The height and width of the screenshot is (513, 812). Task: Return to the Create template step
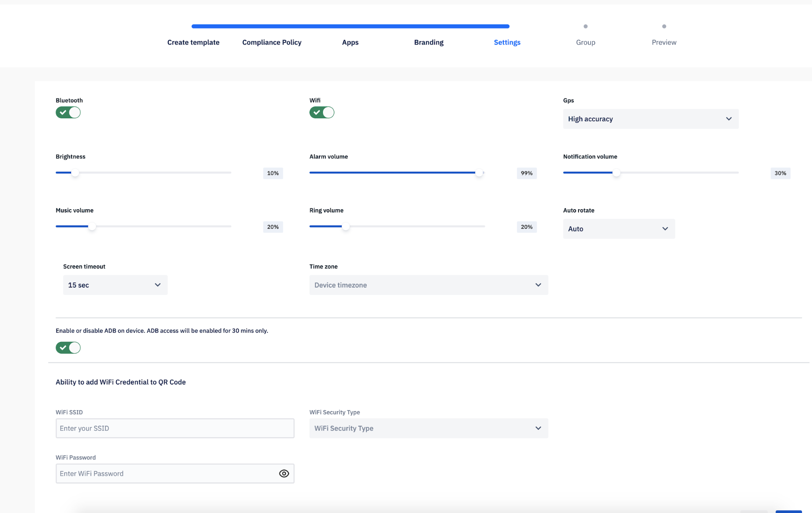[x=193, y=42]
